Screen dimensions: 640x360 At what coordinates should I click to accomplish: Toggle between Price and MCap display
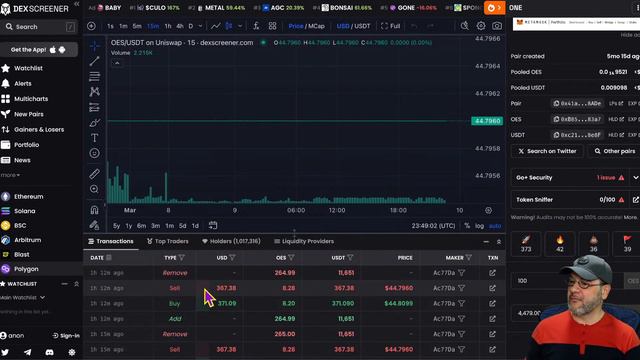(x=307, y=26)
